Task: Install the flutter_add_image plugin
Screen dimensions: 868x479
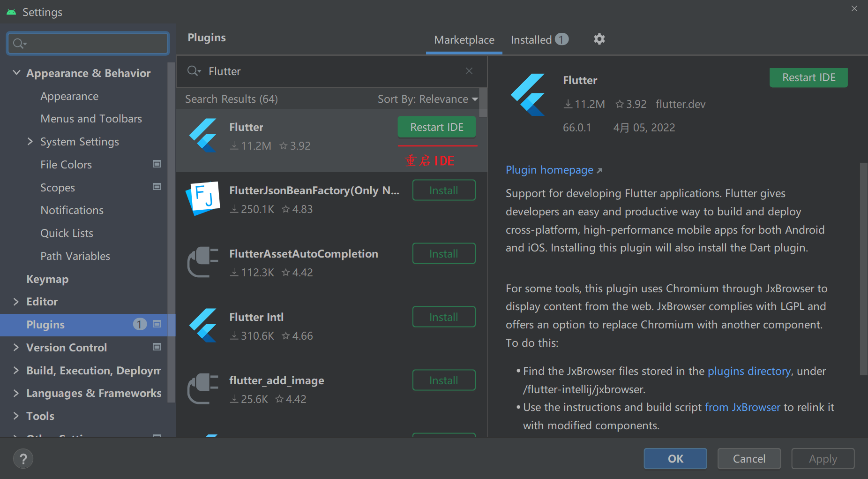Action: click(444, 380)
